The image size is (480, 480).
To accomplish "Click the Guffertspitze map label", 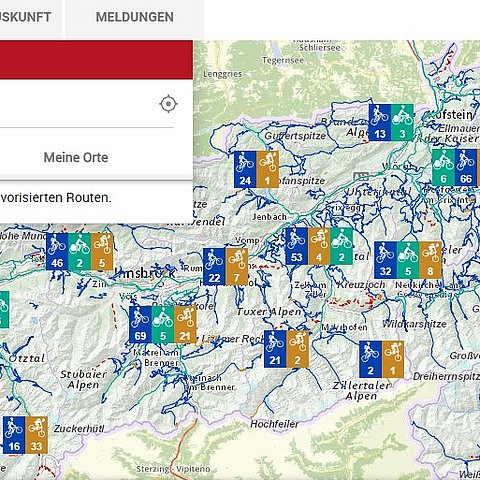I will pos(295,136).
